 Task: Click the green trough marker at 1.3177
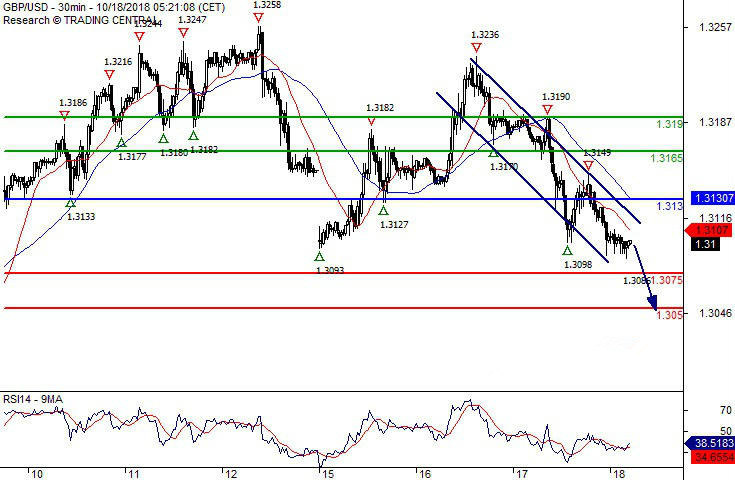pyautogui.click(x=121, y=142)
